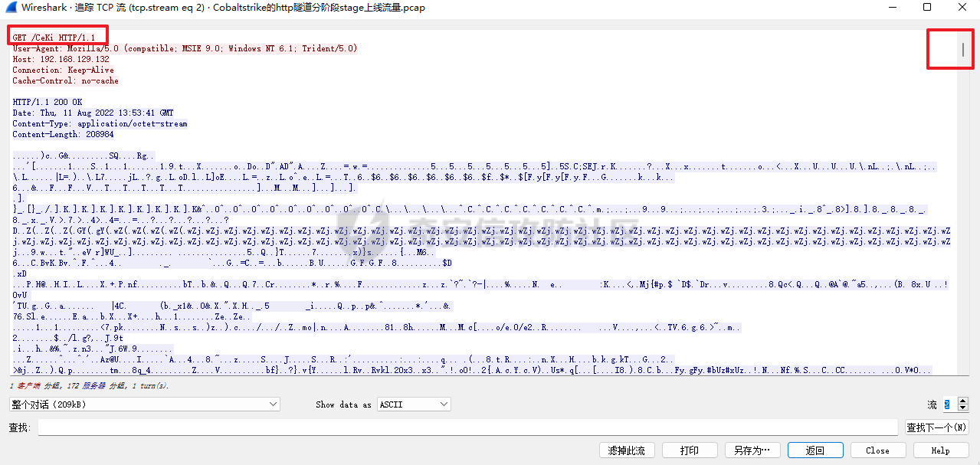Minimize the Follow TCP Stream window
Screen dimensions: 980x465
click(891, 8)
